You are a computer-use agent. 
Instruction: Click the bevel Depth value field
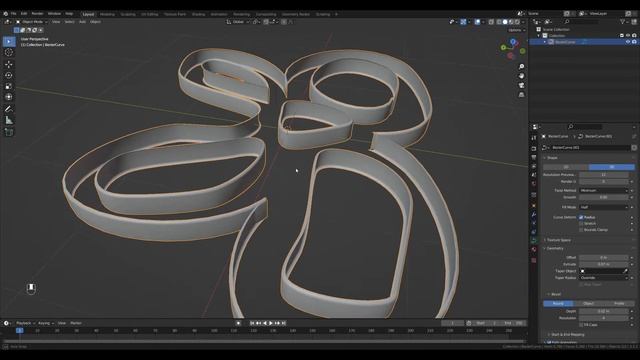tap(604, 311)
